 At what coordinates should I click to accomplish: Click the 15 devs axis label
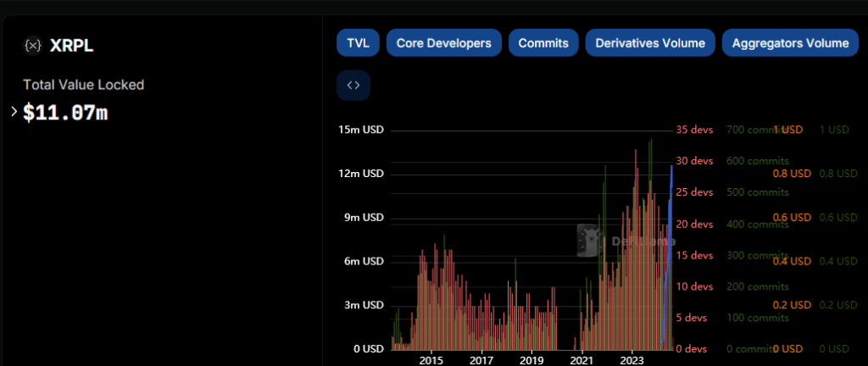pos(694,255)
